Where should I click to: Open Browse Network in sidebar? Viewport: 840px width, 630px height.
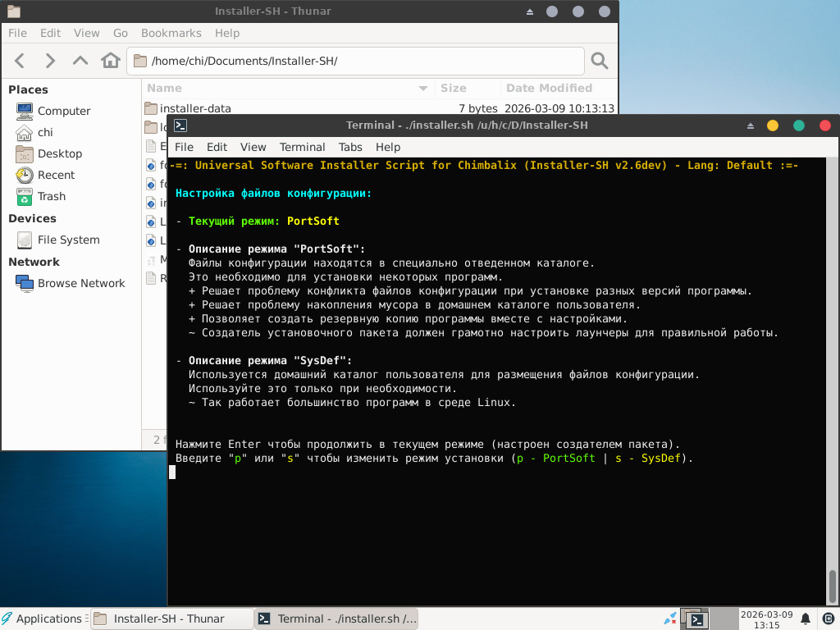80,283
